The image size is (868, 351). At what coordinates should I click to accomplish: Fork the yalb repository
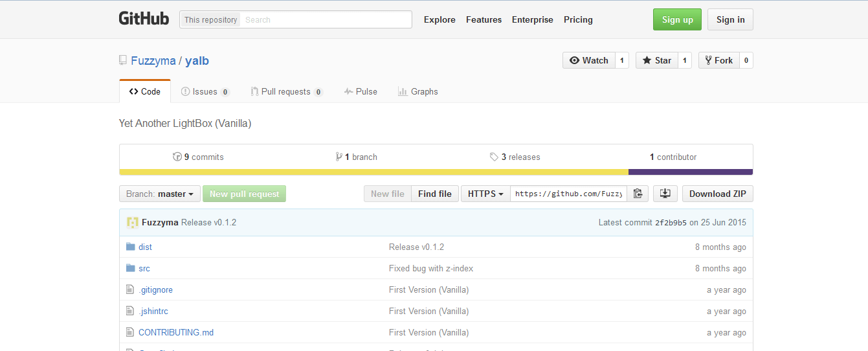(x=718, y=60)
